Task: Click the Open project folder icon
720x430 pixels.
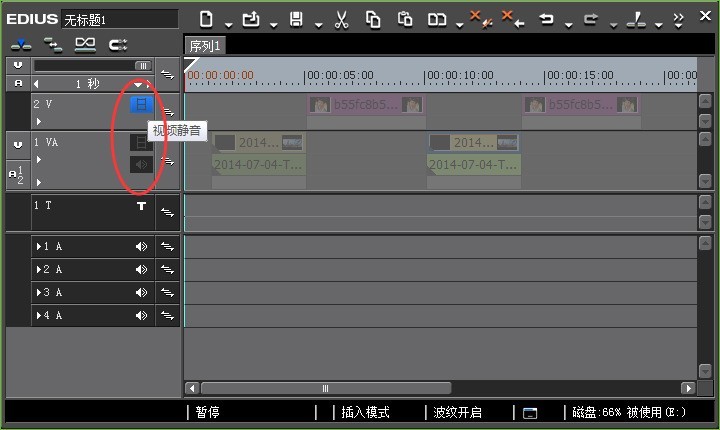Action: pos(251,19)
